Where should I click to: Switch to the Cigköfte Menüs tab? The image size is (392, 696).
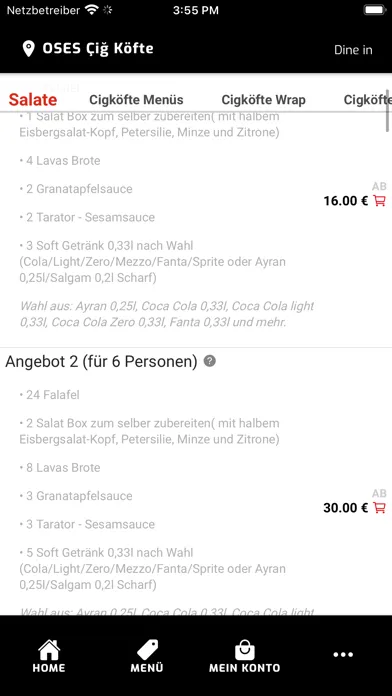coord(136,100)
